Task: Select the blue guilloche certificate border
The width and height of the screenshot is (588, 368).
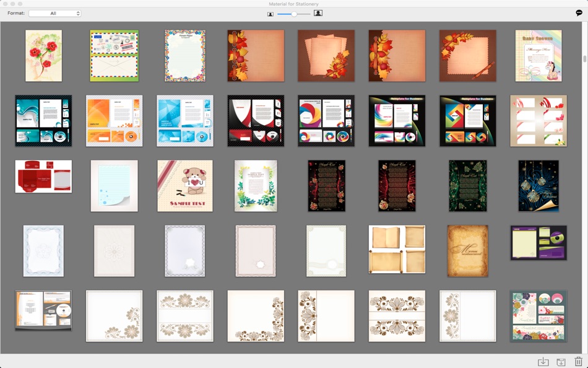Action: point(43,251)
